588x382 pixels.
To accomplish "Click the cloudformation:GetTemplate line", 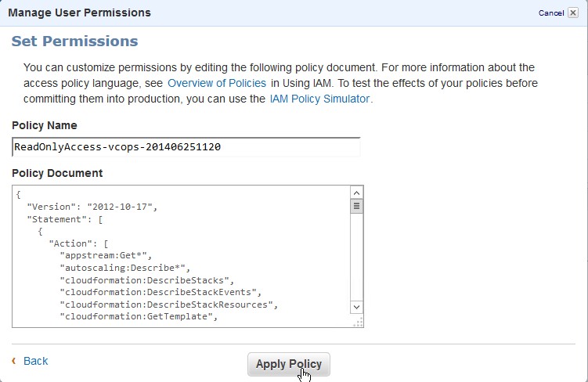I will [x=138, y=316].
